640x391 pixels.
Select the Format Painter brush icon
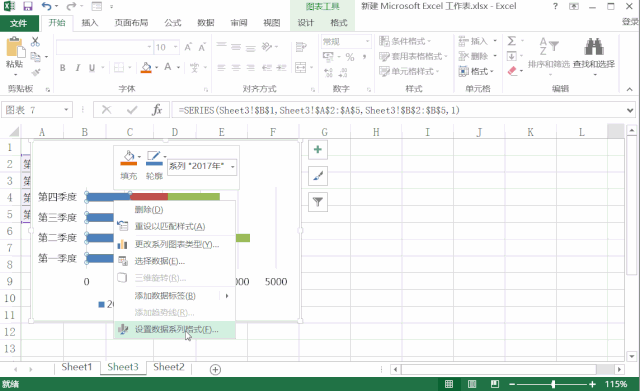click(36, 72)
